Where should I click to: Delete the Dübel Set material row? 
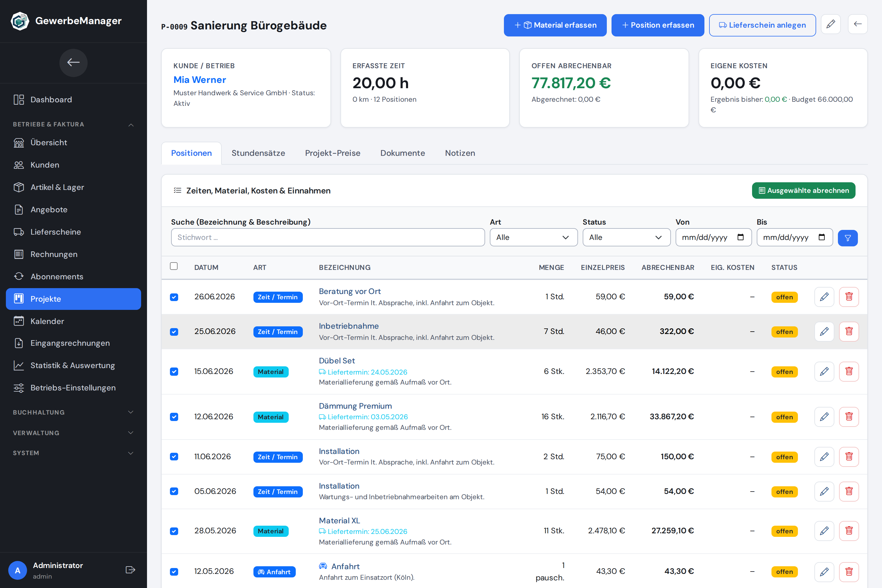(x=849, y=372)
